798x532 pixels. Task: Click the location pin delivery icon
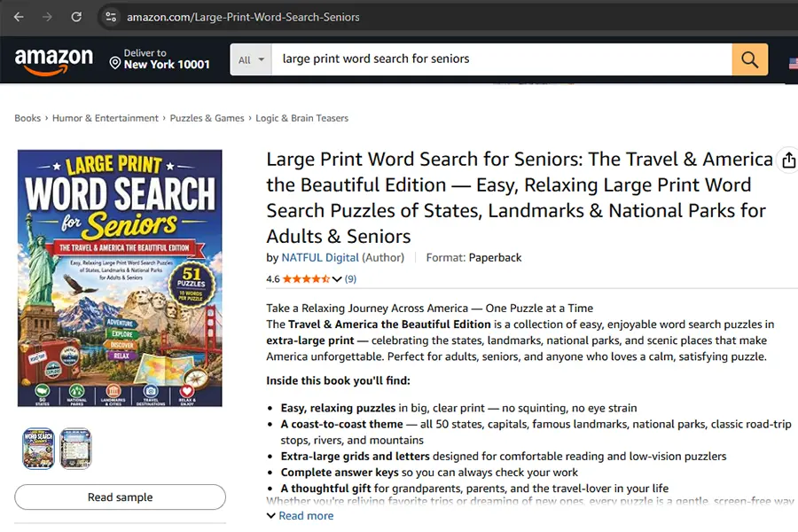[x=115, y=63]
